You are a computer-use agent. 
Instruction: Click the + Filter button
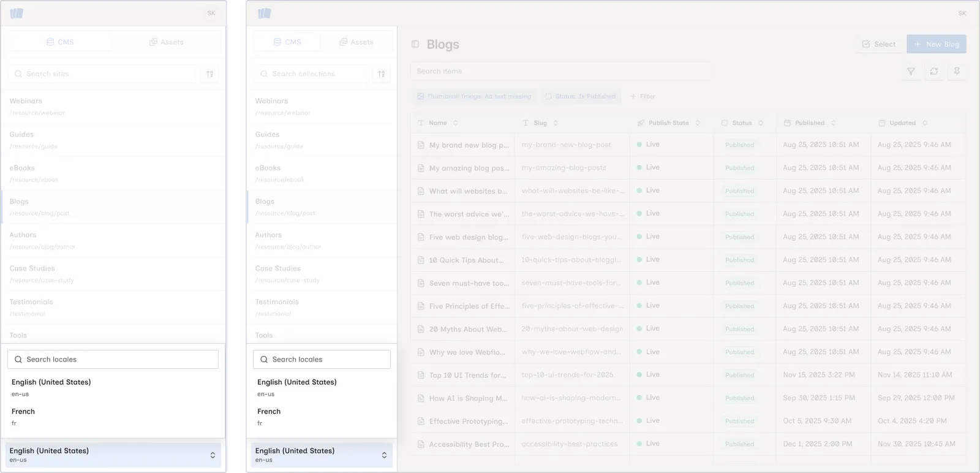click(x=643, y=97)
